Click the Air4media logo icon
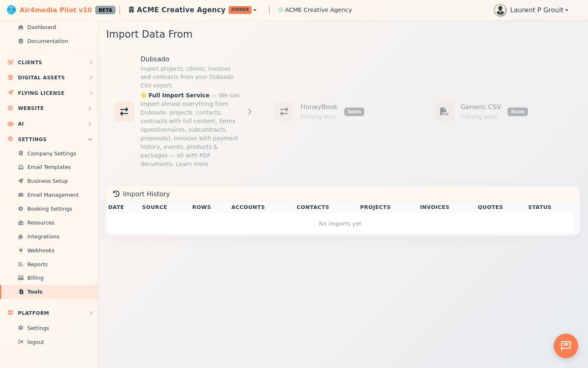This screenshot has width=588, height=368. [x=11, y=10]
